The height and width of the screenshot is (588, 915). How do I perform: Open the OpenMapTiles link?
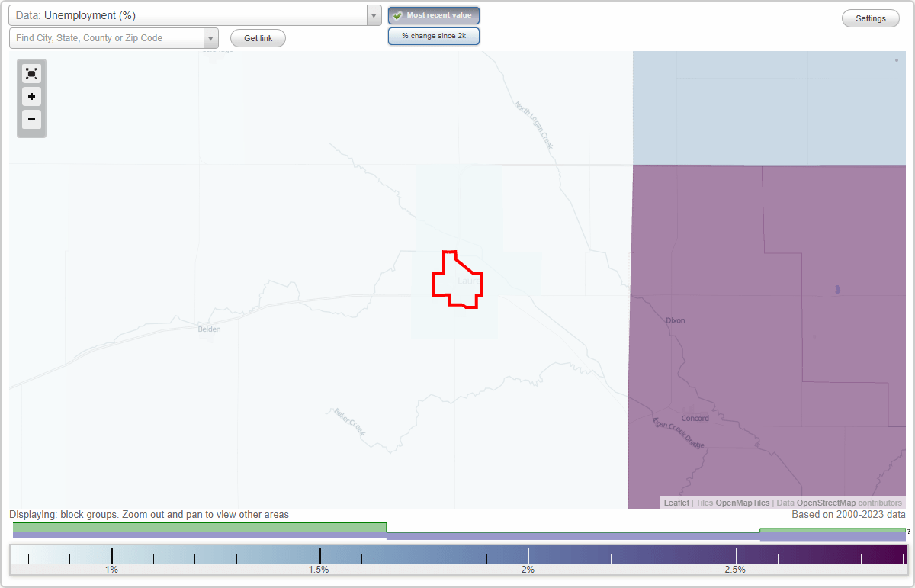tap(743, 503)
